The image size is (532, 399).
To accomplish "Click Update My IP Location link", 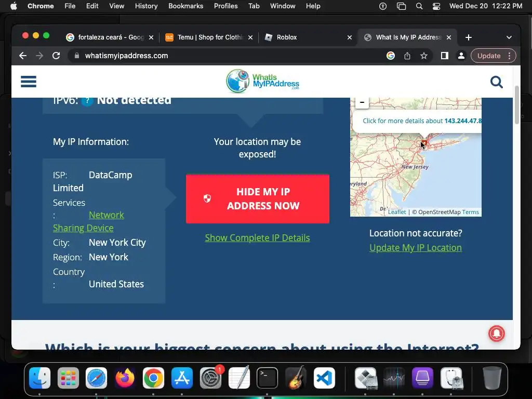I will point(416,248).
